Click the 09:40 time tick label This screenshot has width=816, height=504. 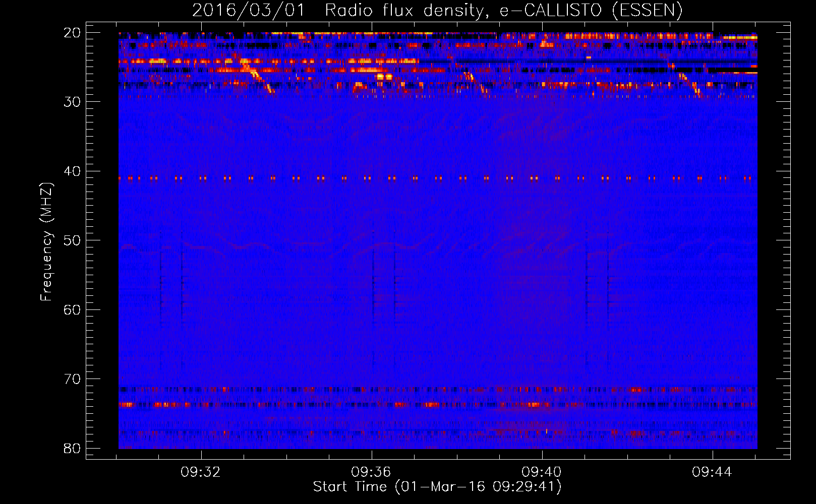click(x=542, y=472)
